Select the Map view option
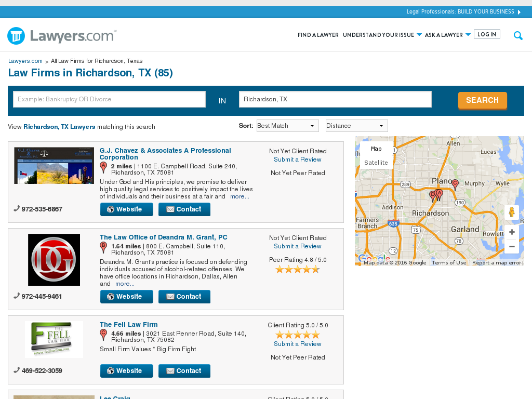The height and width of the screenshot is (399, 532). (376, 149)
